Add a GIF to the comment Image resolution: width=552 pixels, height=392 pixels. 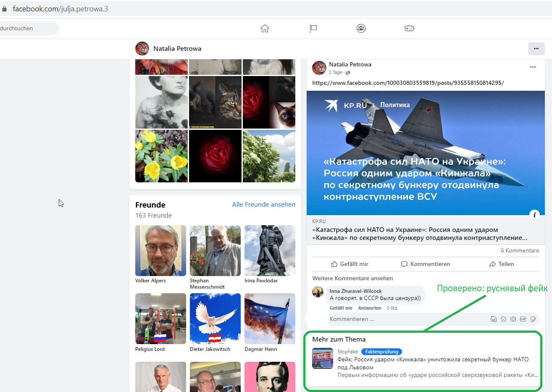click(523, 319)
